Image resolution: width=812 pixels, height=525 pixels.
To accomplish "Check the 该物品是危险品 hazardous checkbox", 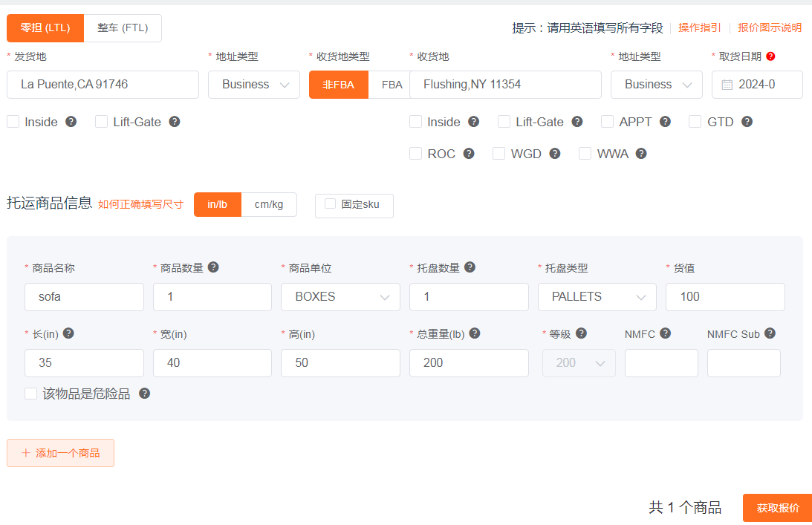I will coord(31,394).
